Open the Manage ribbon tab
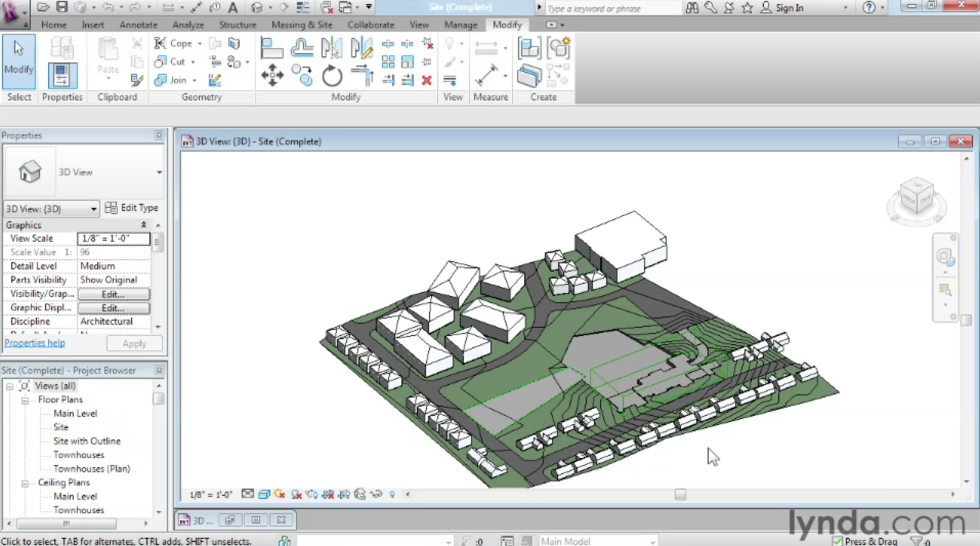The width and height of the screenshot is (980, 546). click(x=461, y=25)
